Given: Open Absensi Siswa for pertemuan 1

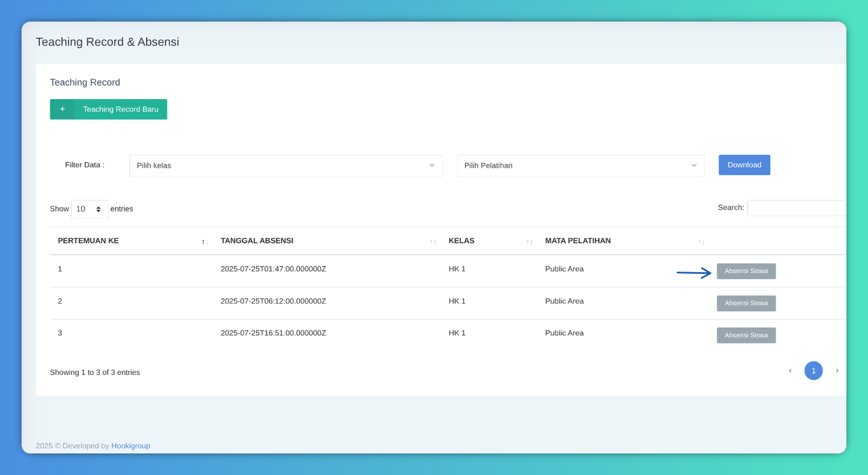Looking at the screenshot, I should [746, 271].
